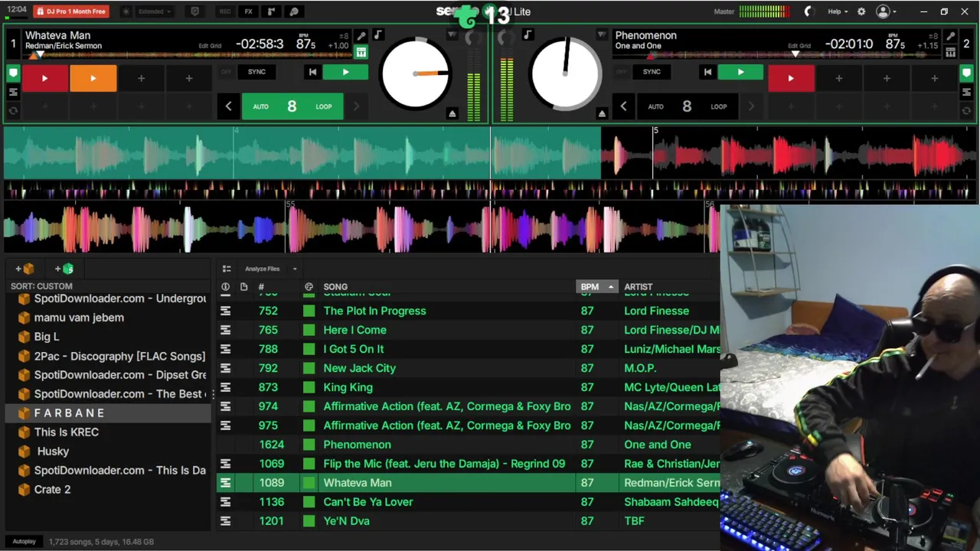Play deck 1 with green play button
Viewport: 980px width, 551px height.
pos(345,72)
